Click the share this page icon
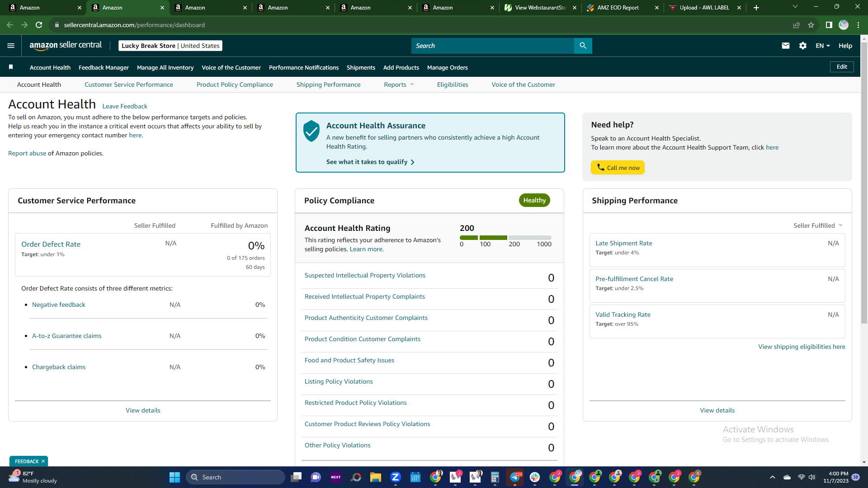 point(797,25)
